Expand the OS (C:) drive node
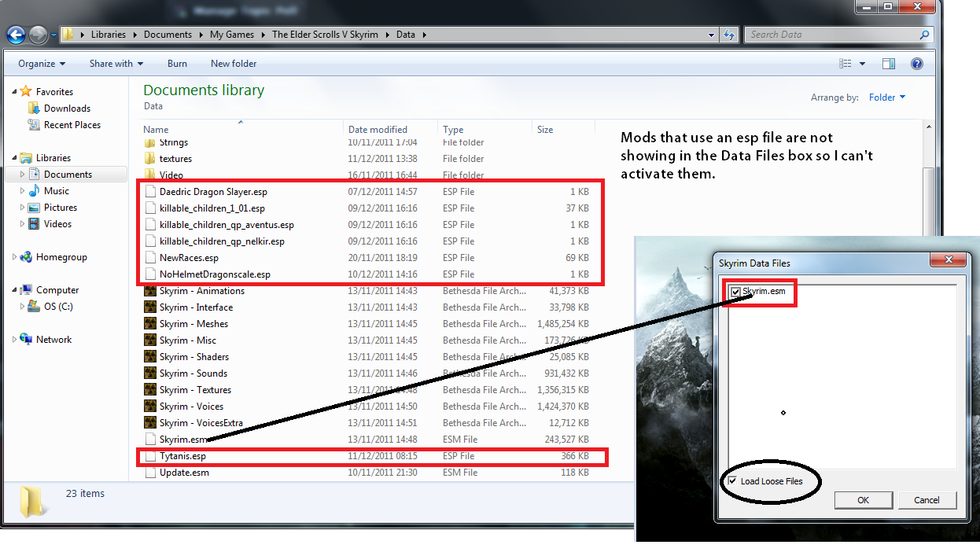 (x=22, y=307)
